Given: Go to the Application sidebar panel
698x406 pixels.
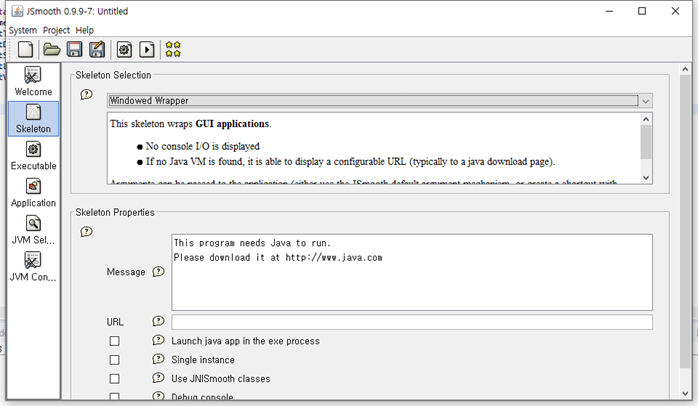Looking at the screenshot, I should click(x=33, y=193).
